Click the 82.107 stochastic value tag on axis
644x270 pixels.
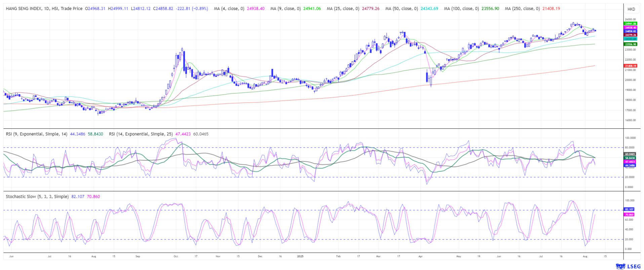(x=629, y=209)
